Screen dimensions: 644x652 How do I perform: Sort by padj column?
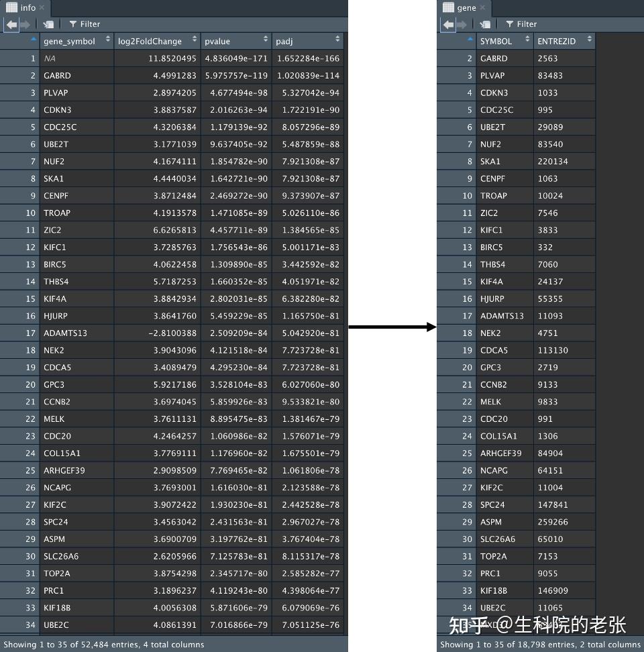point(308,41)
